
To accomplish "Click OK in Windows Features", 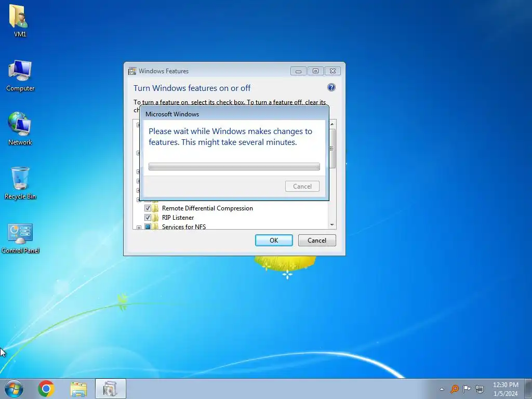I will point(274,240).
